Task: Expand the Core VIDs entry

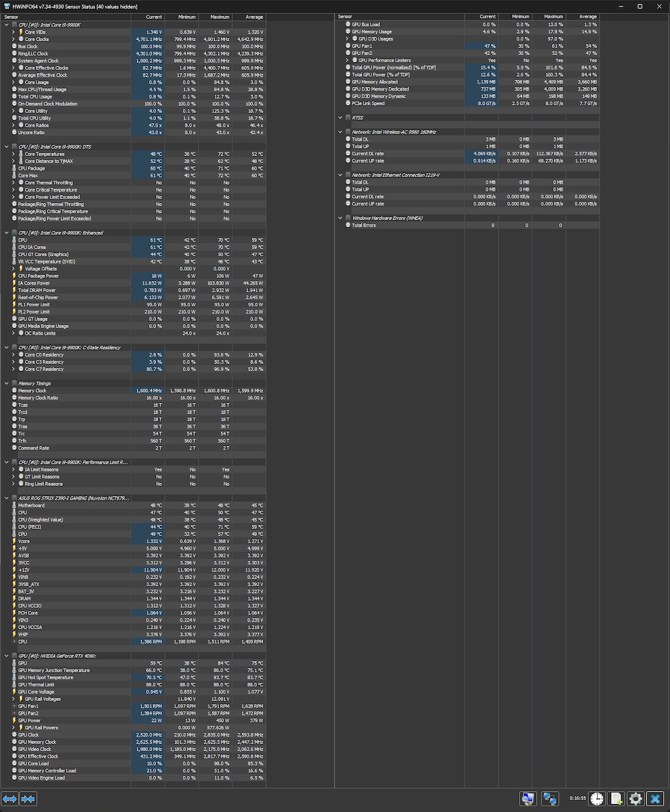Action: click(x=13, y=32)
